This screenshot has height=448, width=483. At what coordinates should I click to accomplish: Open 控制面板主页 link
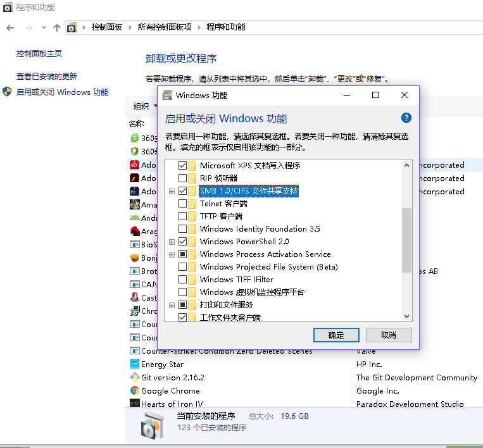pyautogui.click(x=39, y=54)
